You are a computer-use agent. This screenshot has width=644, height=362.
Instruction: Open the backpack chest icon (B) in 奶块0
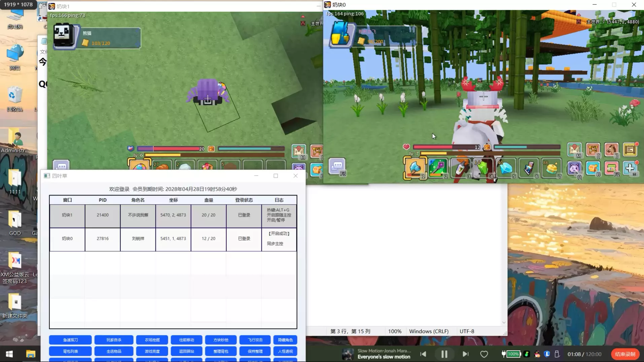click(x=593, y=169)
